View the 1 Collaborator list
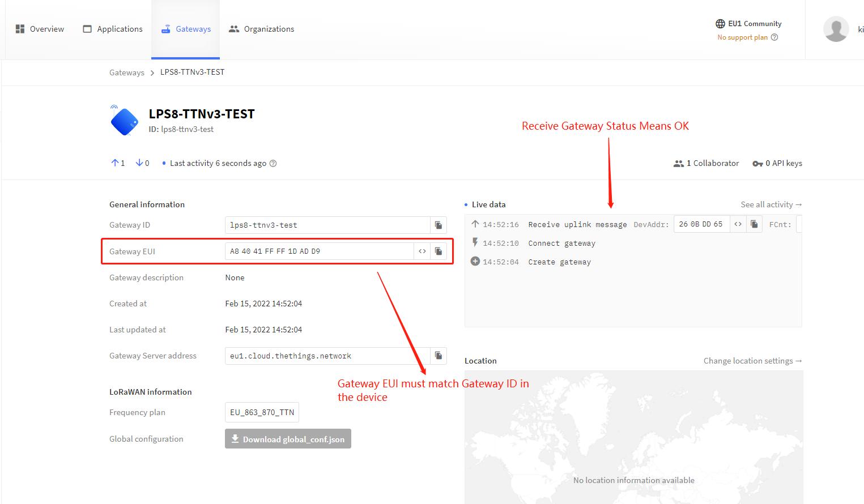The width and height of the screenshot is (864, 504). 706,163
